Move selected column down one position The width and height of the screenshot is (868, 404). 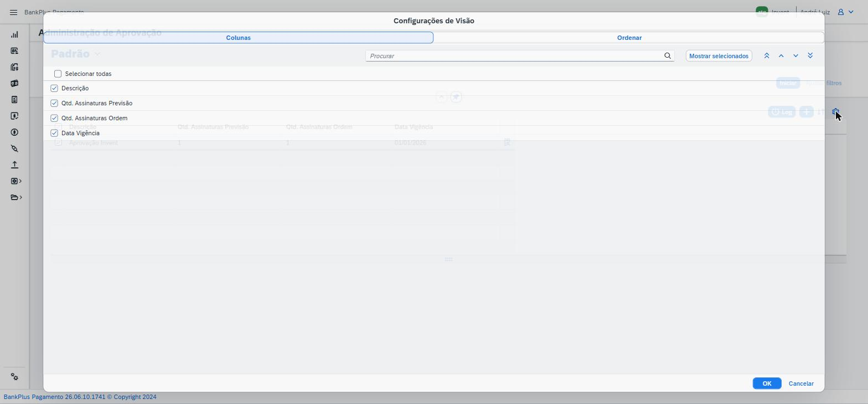[x=795, y=56]
